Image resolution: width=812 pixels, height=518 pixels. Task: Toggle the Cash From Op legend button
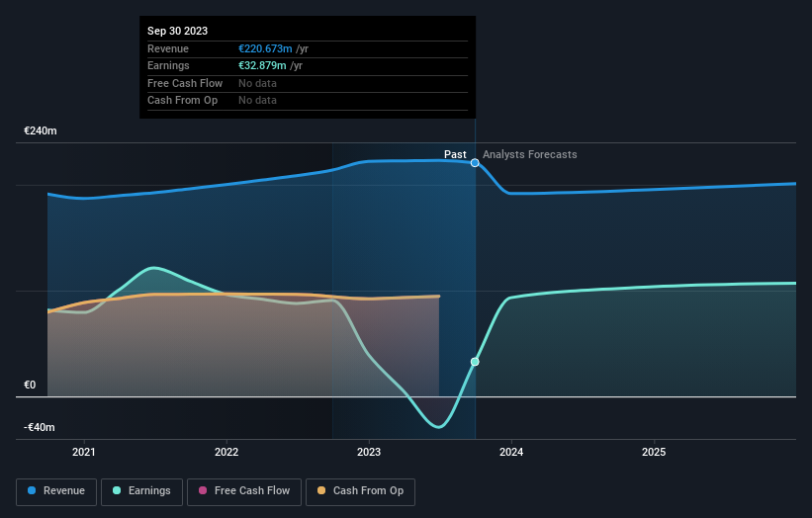click(360, 491)
